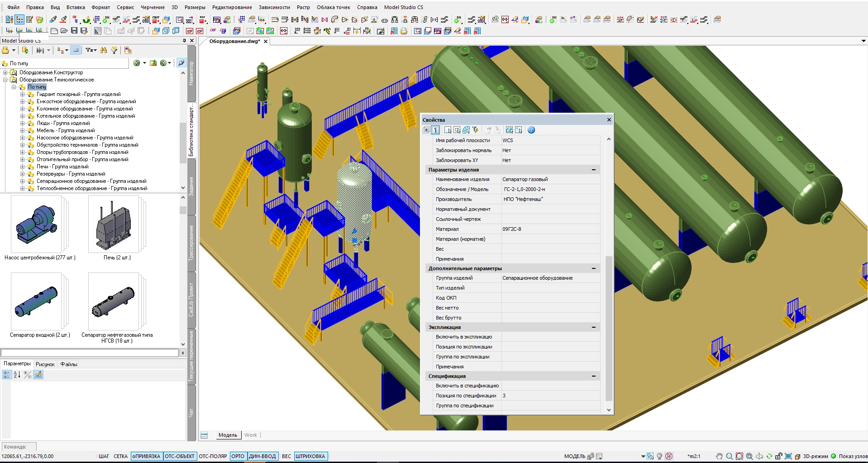Expand Насосное оборудование tree group
The width and height of the screenshot is (868, 463).
click(23, 138)
